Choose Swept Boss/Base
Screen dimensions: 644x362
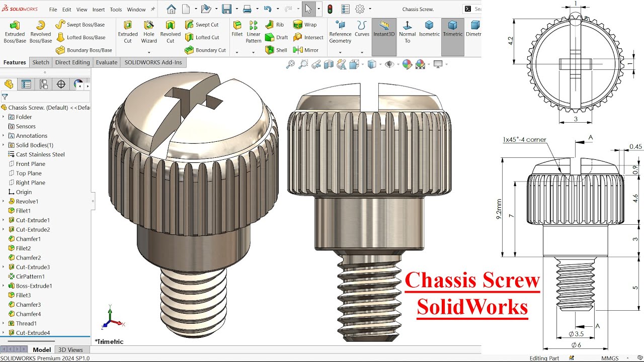[x=80, y=25]
